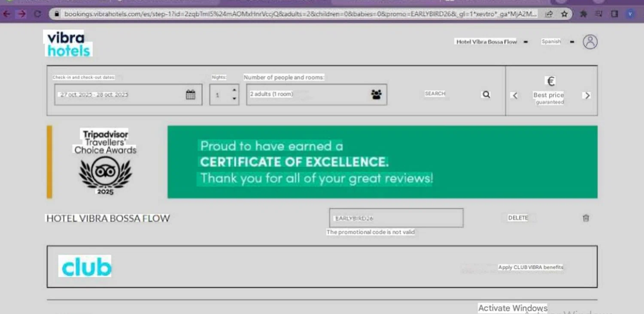This screenshot has height=314, width=644.
Task: Click the Certificate of Excellence green banner
Action: tap(382, 162)
